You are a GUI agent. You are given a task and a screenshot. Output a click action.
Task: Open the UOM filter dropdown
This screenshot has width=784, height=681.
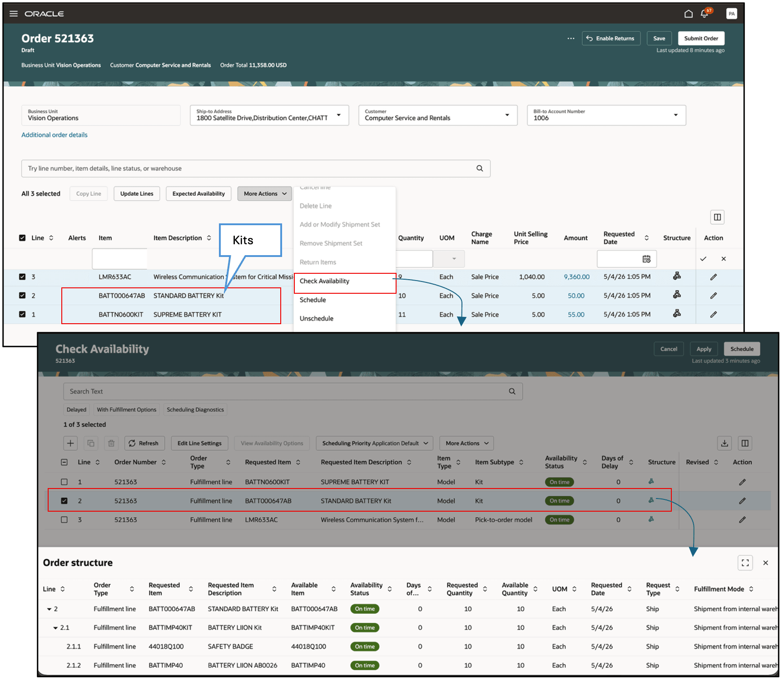(x=449, y=259)
